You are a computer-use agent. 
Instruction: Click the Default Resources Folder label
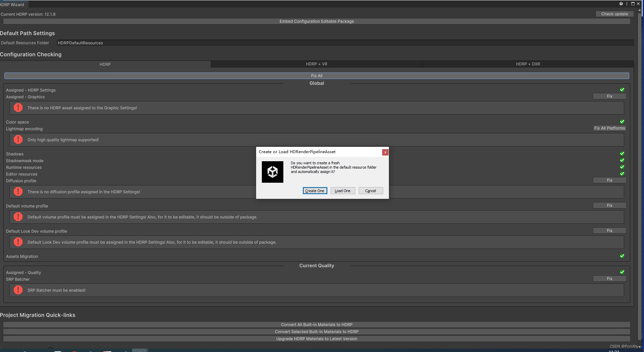pyautogui.click(x=25, y=43)
